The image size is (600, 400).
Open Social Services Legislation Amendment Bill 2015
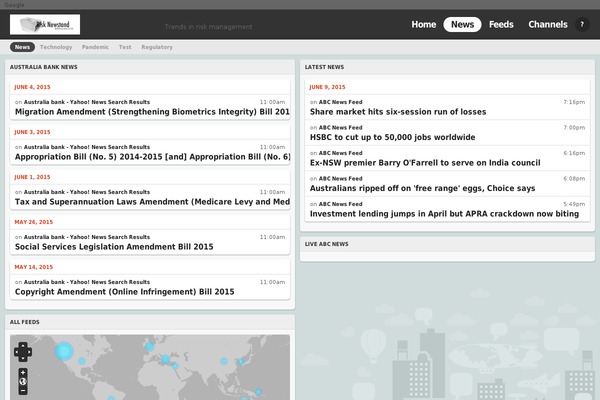(x=114, y=247)
